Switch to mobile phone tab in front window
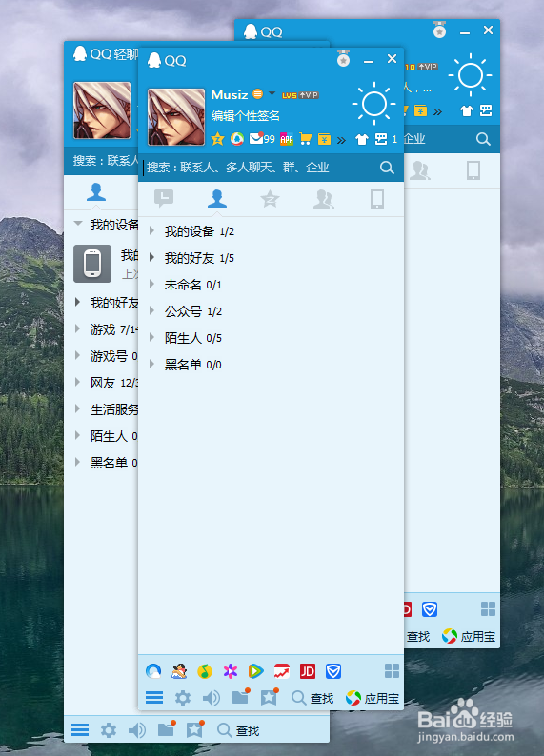 (377, 199)
